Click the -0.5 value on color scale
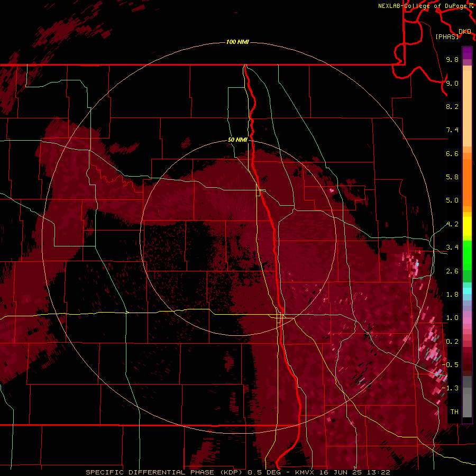The width and height of the screenshot is (476, 476). tap(451, 365)
